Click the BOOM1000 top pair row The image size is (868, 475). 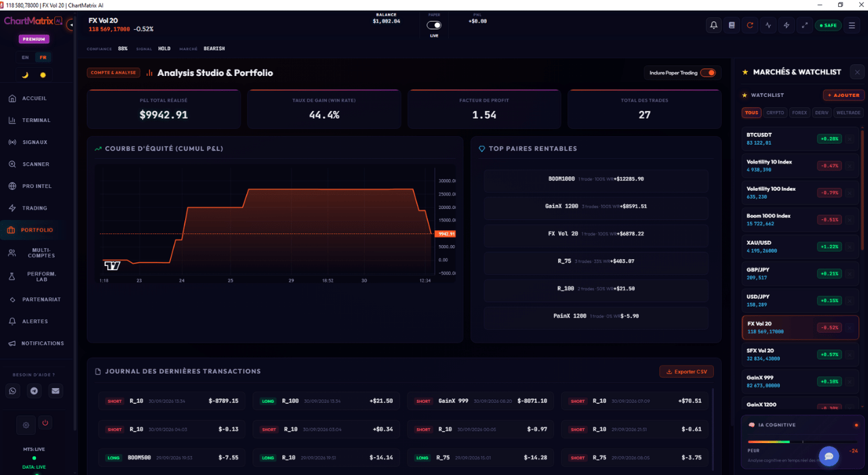point(596,179)
